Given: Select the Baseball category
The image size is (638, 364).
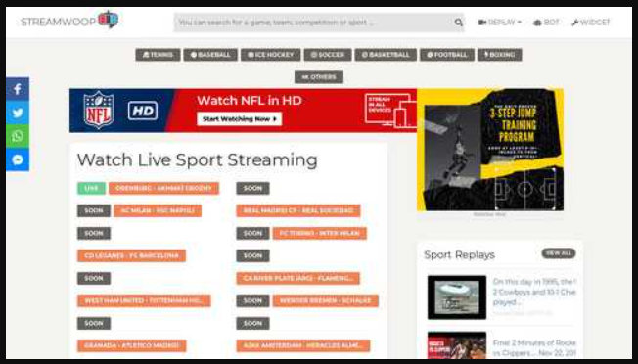Looking at the screenshot, I should (210, 55).
